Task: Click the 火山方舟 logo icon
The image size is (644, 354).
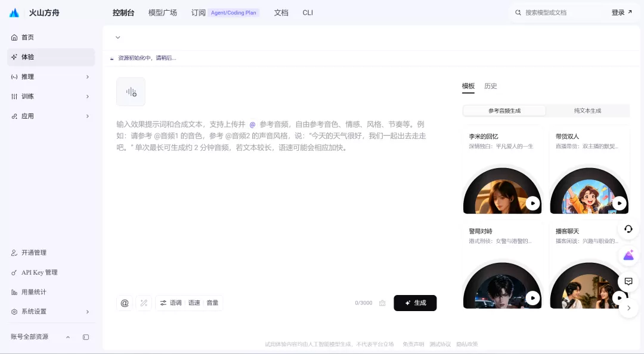Action: [x=14, y=13]
